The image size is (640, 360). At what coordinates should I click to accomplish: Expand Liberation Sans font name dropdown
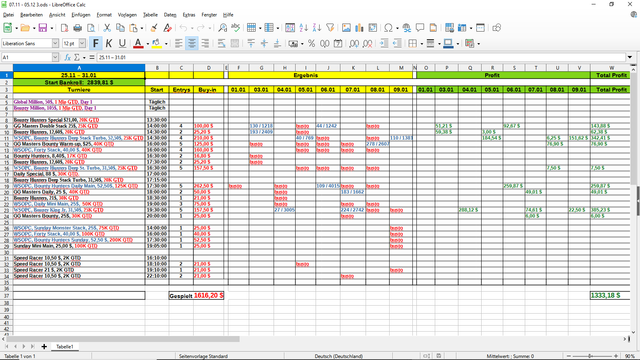55,43
